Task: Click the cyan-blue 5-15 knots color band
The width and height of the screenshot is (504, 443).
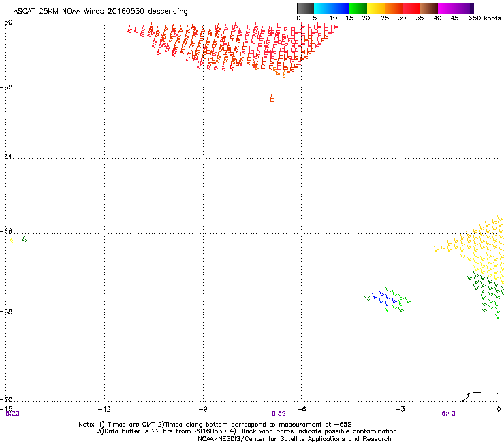Action: pos(332,8)
